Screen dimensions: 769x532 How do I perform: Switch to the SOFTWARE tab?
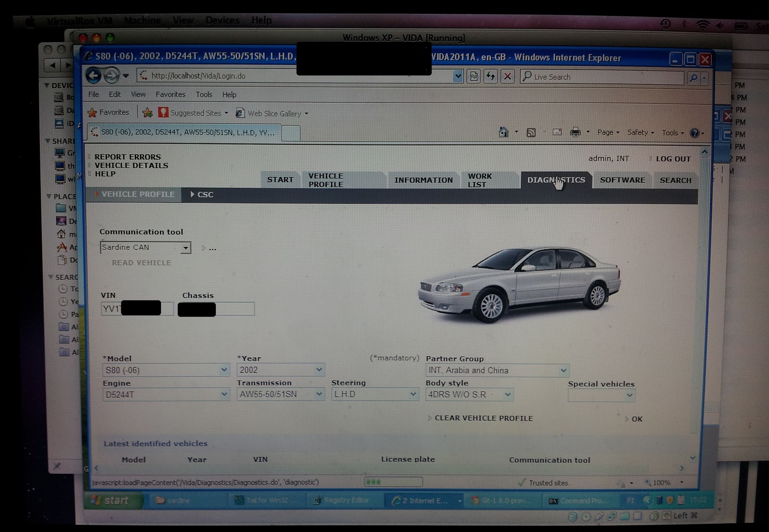click(x=622, y=180)
